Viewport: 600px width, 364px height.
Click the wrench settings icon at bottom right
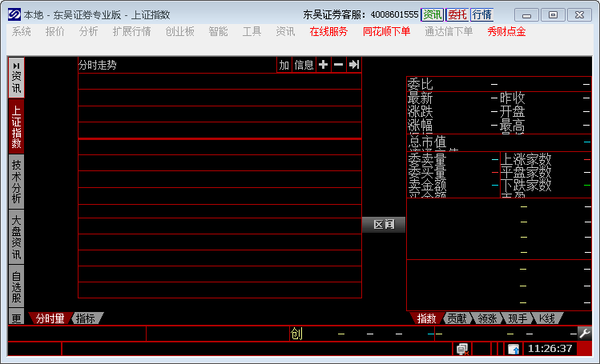coord(584,333)
